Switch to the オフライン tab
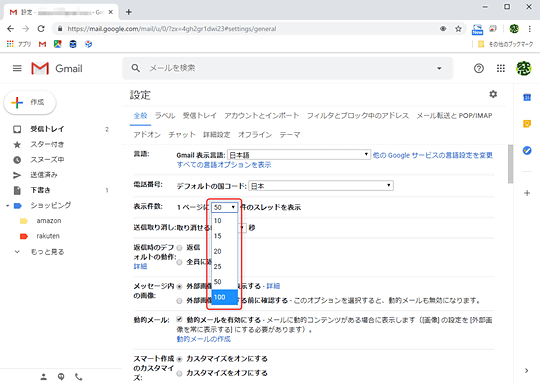The image size is (540, 384). coord(255,135)
